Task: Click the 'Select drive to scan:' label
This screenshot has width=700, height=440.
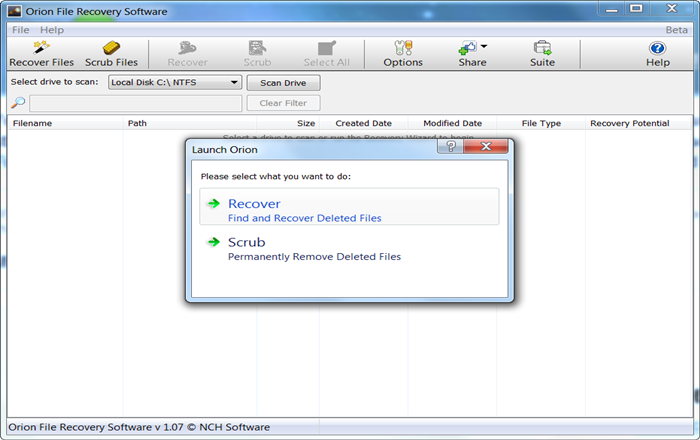Action: (54, 82)
